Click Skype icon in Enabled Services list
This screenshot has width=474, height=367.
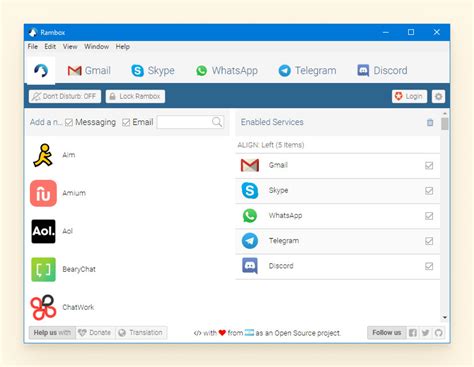(x=250, y=191)
